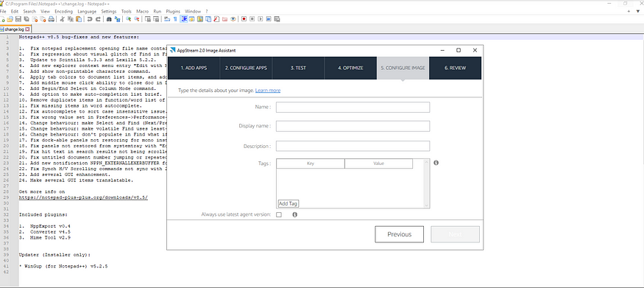The width and height of the screenshot is (644, 288).
Task: Click the Description input field
Action: pos(353,147)
